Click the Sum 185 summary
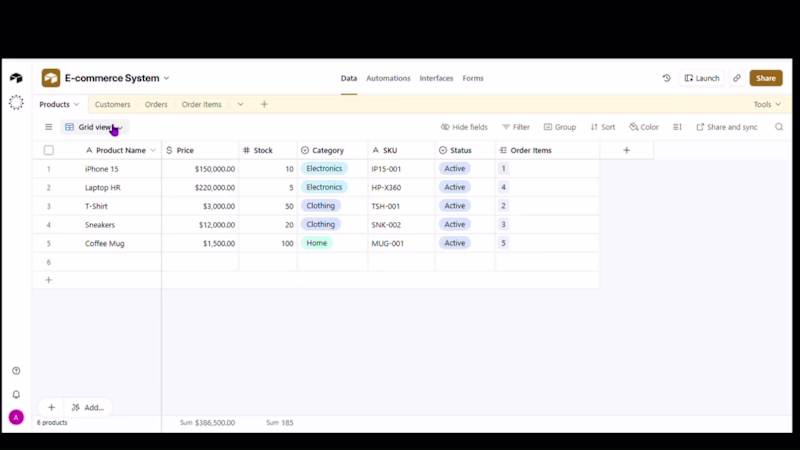 point(280,422)
